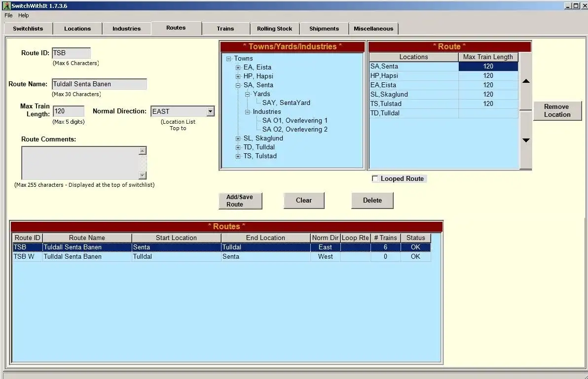
Task: Switch to the Trains tab
Action: (x=225, y=28)
